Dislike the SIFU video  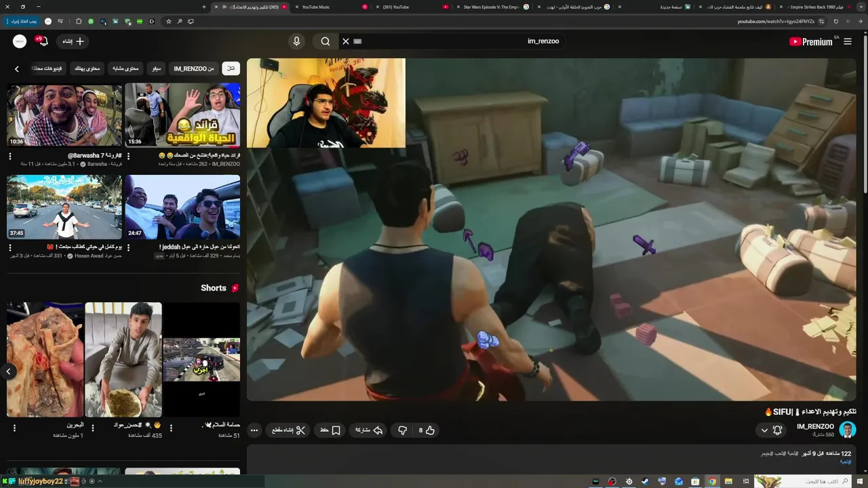coord(402,430)
